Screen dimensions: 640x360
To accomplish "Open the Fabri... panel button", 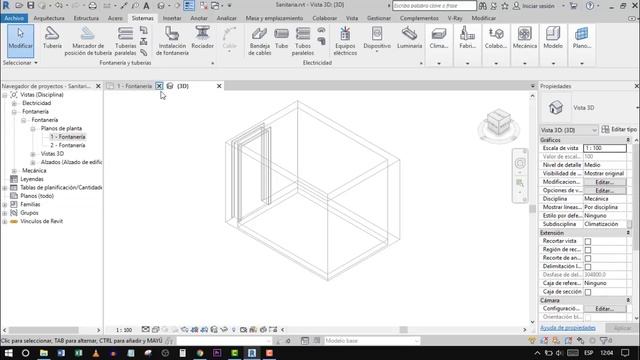I will (x=467, y=45).
